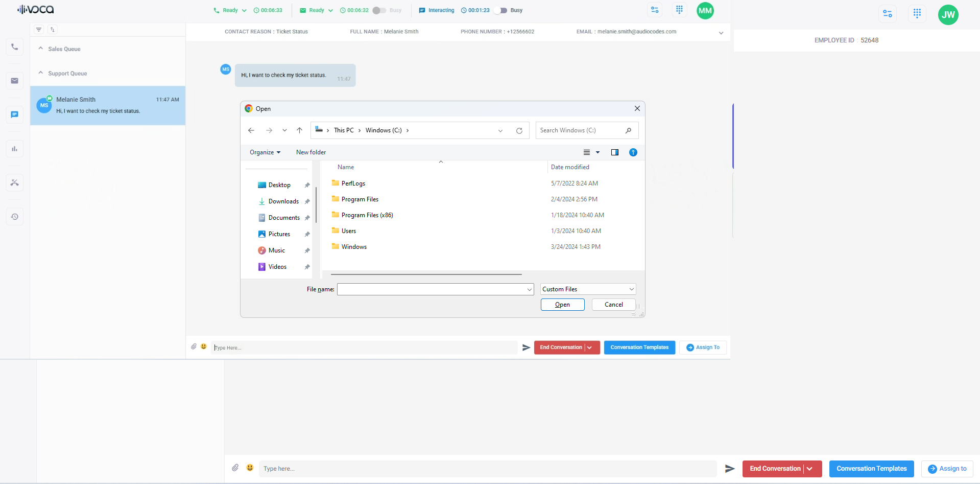Open settings sliders icon beside MM avatar

tap(655, 10)
